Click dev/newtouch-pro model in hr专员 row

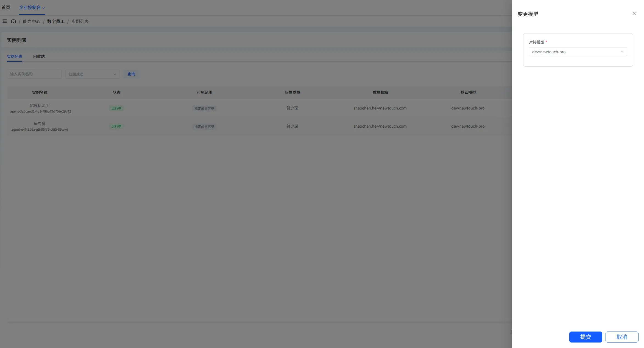coord(468,126)
